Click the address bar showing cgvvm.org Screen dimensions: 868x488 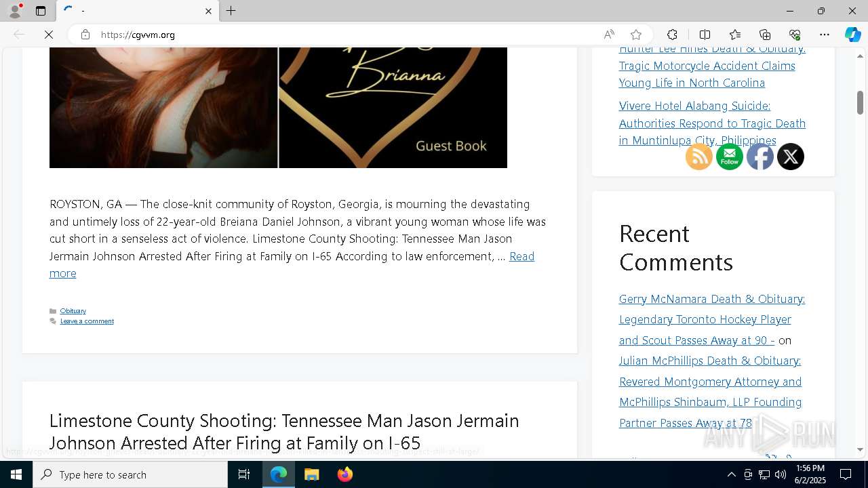346,35
